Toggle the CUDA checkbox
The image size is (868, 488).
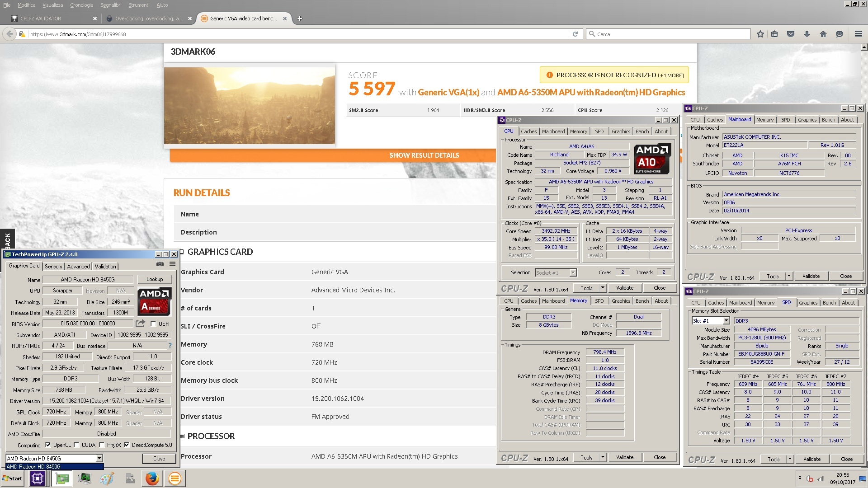(x=76, y=445)
